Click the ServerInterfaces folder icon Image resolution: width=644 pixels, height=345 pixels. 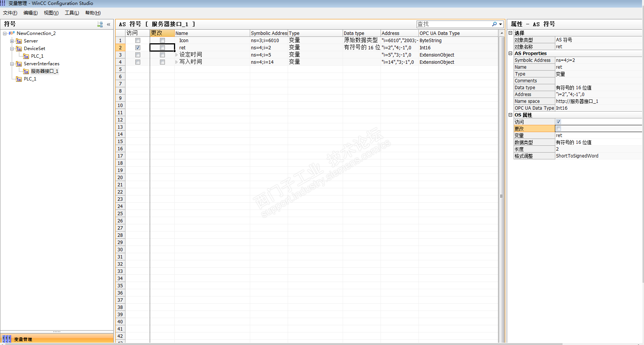(19, 64)
